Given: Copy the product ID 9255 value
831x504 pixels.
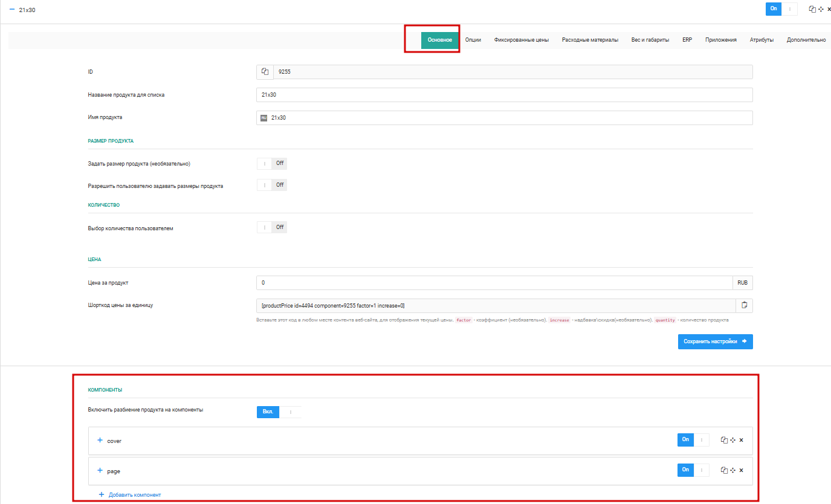Looking at the screenshot, I should [265, 72].
